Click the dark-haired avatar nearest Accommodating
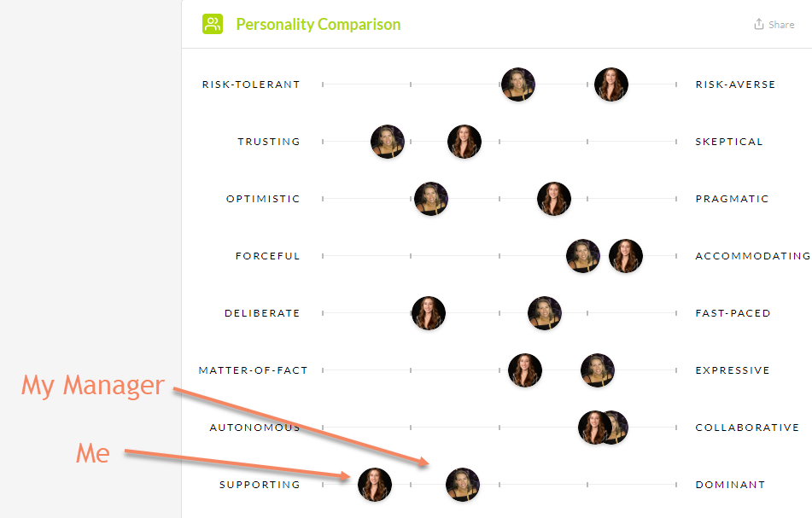The width and height of the screenshot is (812, 518). (626, 256)
